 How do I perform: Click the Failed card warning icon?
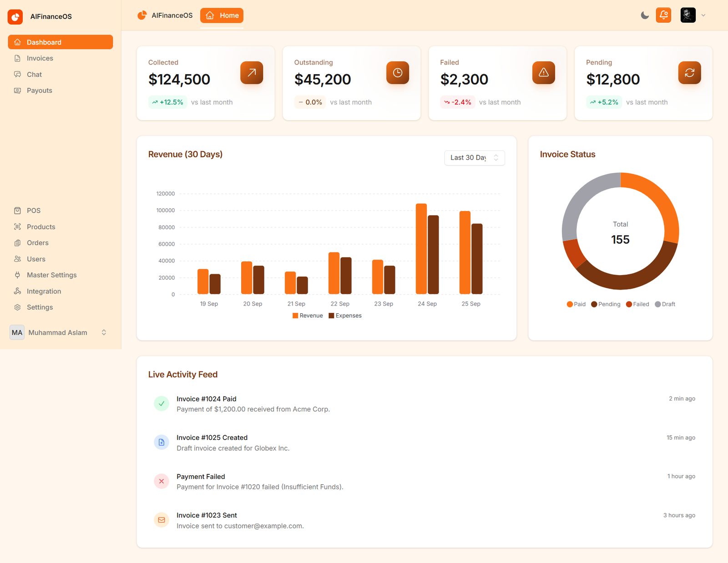point(544,73)
